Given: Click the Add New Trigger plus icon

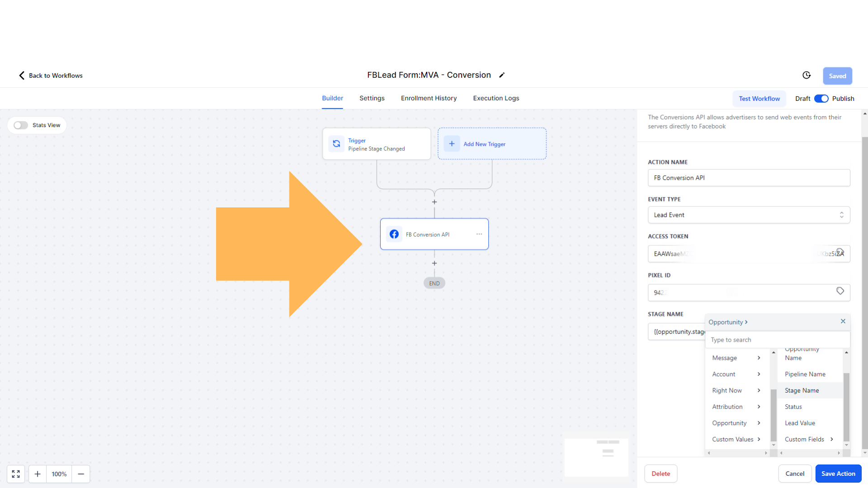Looking at the screenshot, I should click(x=452, y=144).
